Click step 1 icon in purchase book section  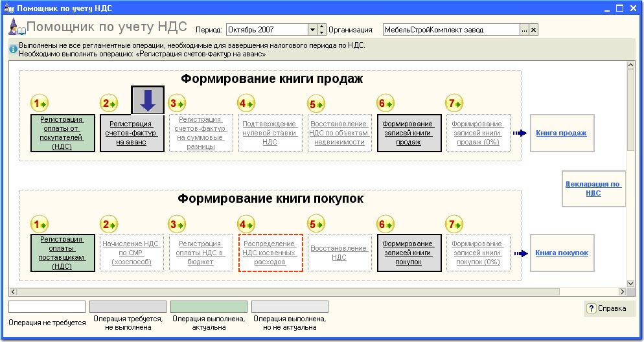(39, 225)
